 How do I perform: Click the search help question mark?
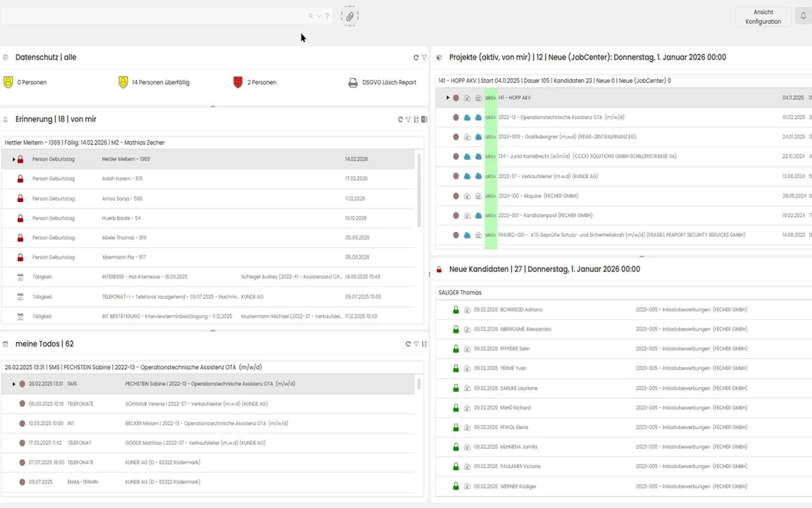(x=327, y=16)
